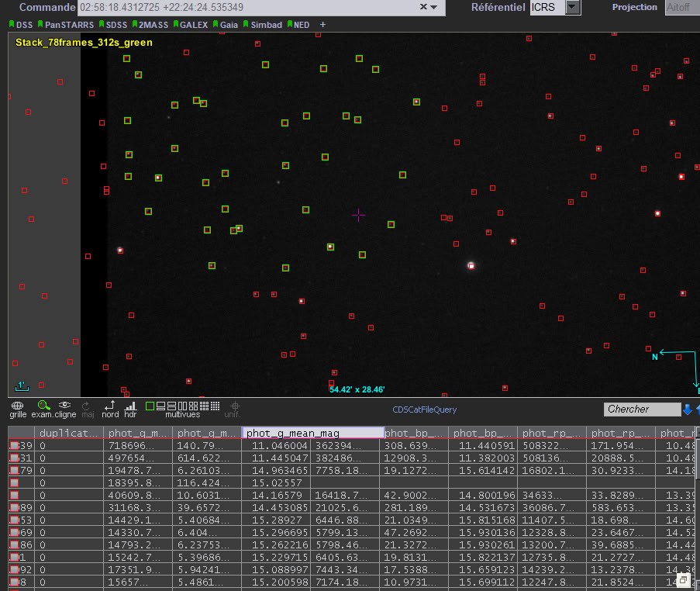Select single-view multivues layout (green square)
This screenshot has width=700, height=591.
(x=150, y=406)
